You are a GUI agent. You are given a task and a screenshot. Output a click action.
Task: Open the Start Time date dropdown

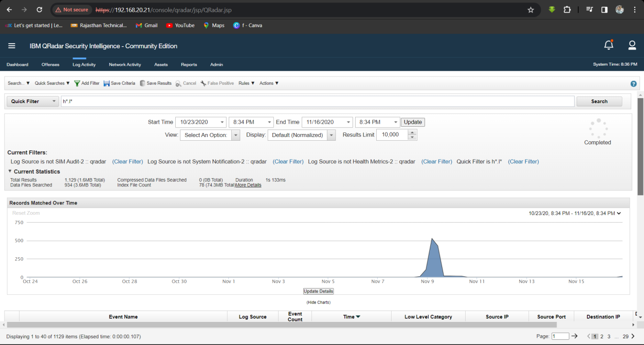(200, 122)
